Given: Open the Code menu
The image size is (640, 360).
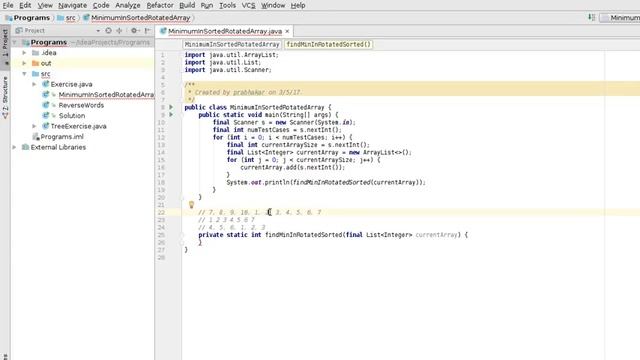Looking at the screenshot, I should tap(101, 5).
